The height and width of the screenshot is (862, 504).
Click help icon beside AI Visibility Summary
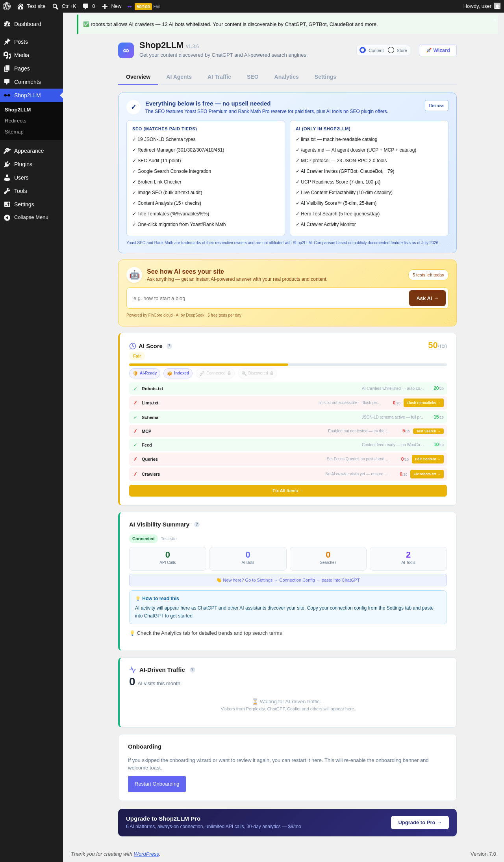click(x=197, y=525)
